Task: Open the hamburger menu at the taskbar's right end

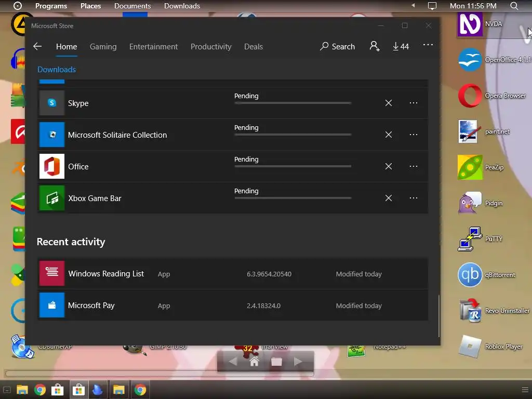Action: 525,390
